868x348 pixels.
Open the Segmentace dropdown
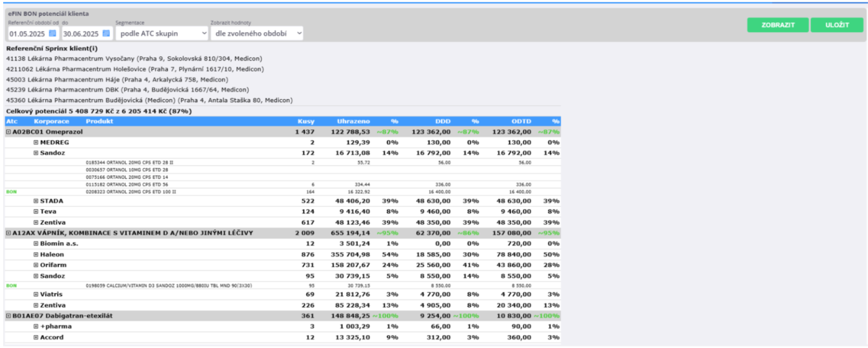click(x=162, y=33)
